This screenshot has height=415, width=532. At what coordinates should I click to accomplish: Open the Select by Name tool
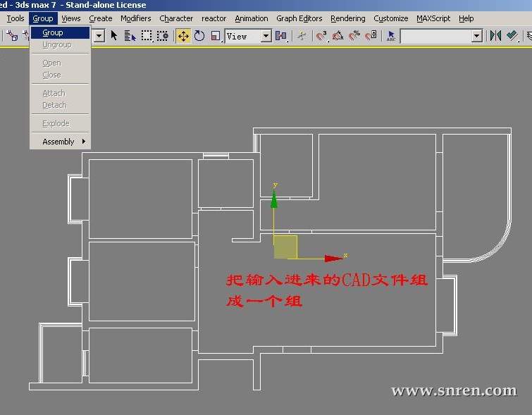click(130, 36)
